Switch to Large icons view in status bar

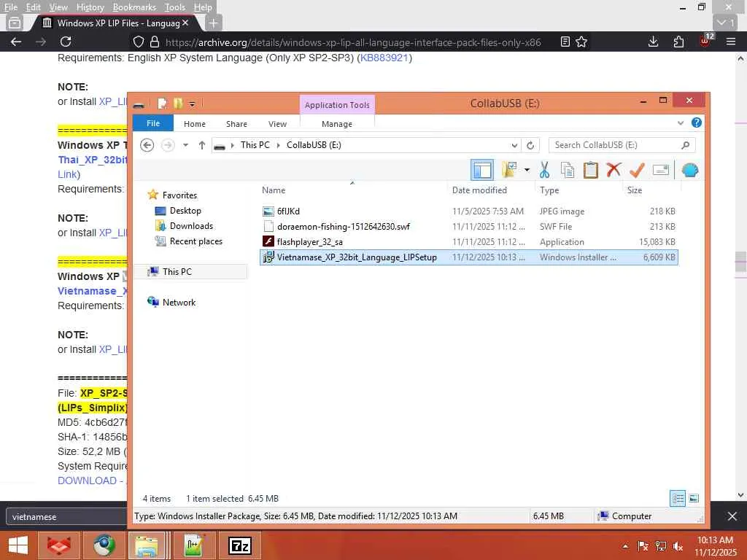click(x=694, y=499)
